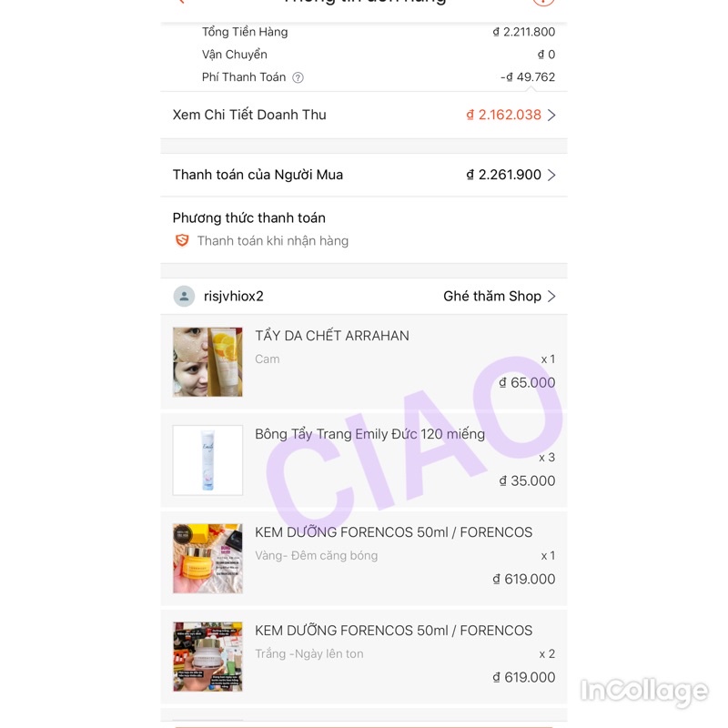Open the Ghé thăm Shop link
This screenshot has height=728, width=728.
499,297
